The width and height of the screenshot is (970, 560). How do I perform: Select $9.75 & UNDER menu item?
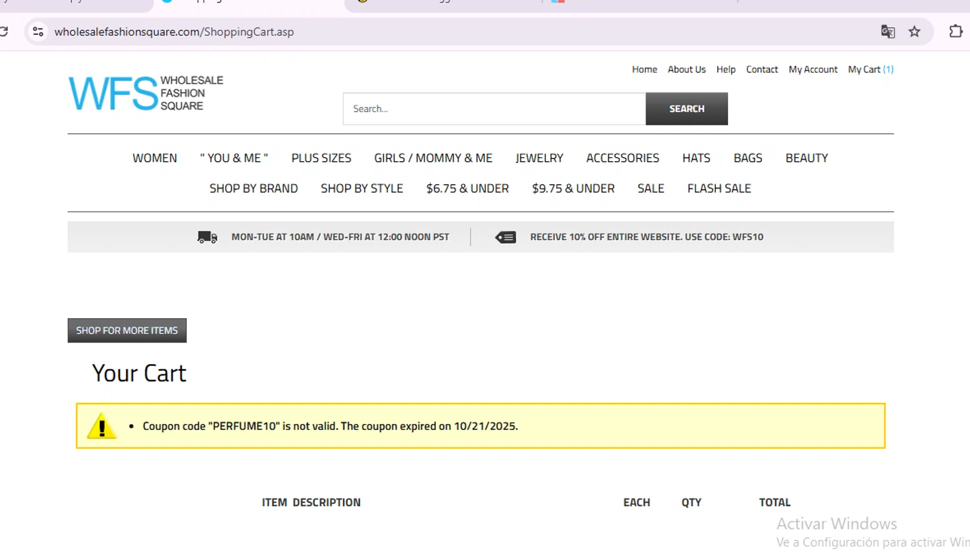pyautogui.click(x=574, y=188)
